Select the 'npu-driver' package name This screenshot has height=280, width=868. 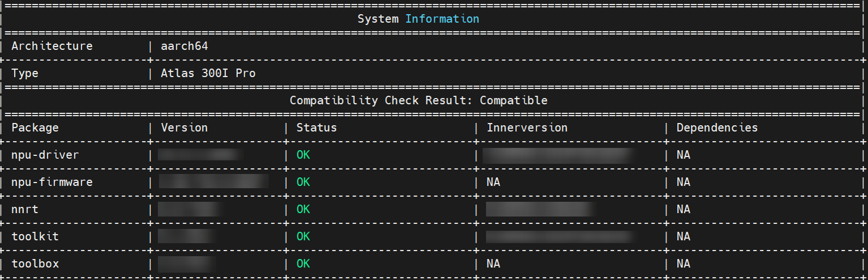click(45, 155)
